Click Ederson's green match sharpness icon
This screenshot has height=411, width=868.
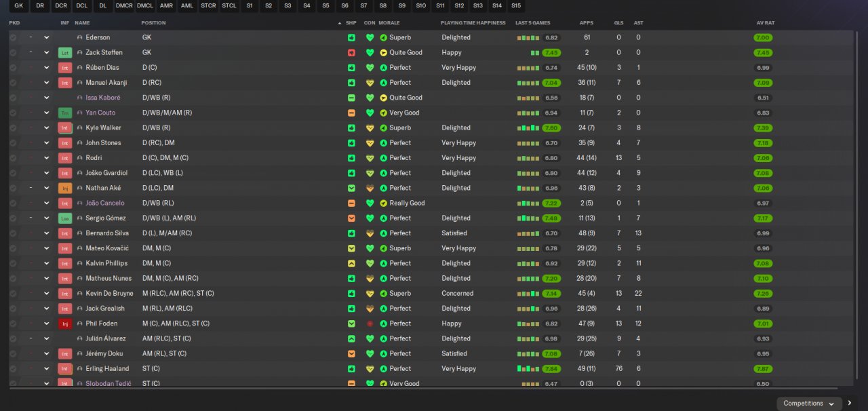(351, 37)
